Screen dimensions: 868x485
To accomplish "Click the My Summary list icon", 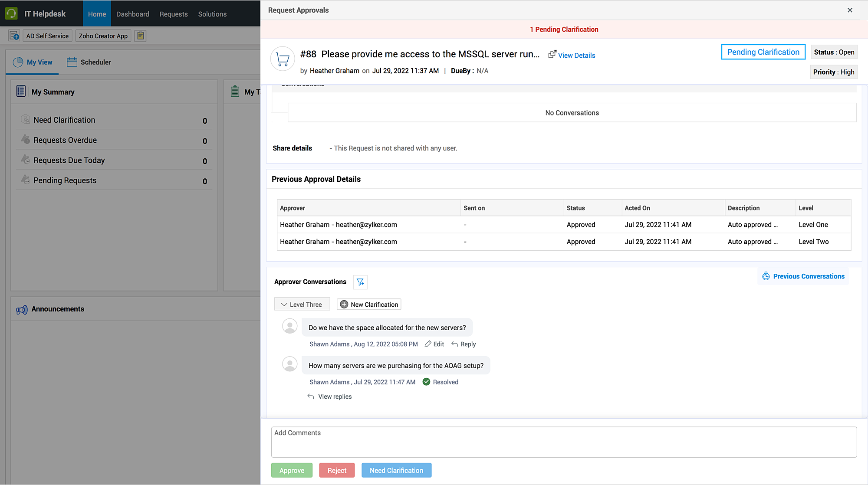I will coord(21,91).
